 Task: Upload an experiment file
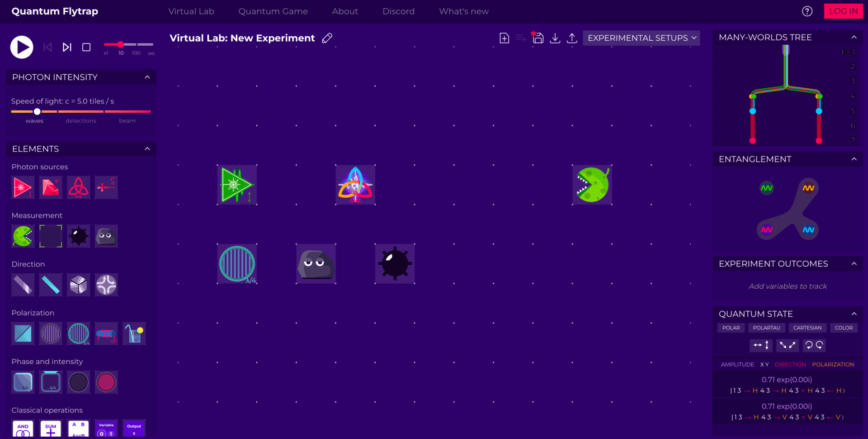point(572,38)
